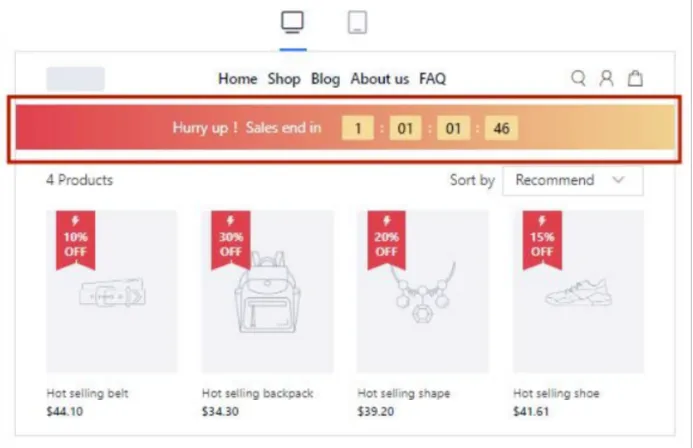
Task: Open the Blog menu item
Action: pos(326,79)
